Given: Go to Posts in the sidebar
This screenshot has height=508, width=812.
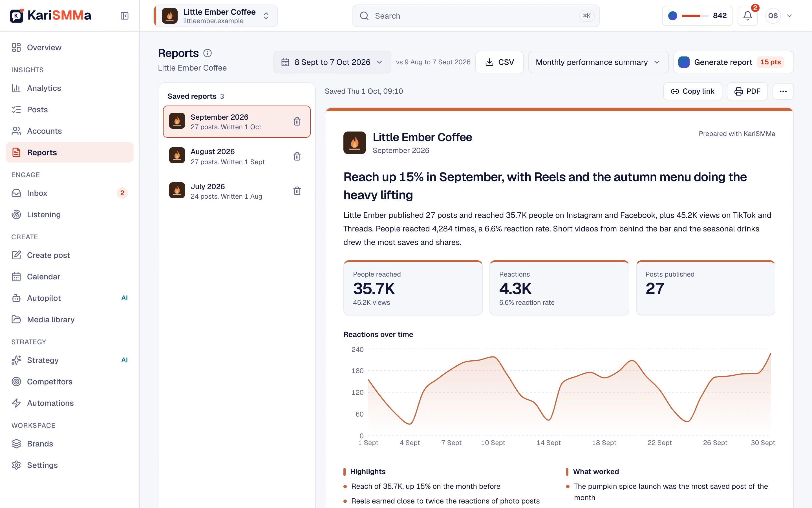Looking at the screenshot, I should [x=69, y=110].
